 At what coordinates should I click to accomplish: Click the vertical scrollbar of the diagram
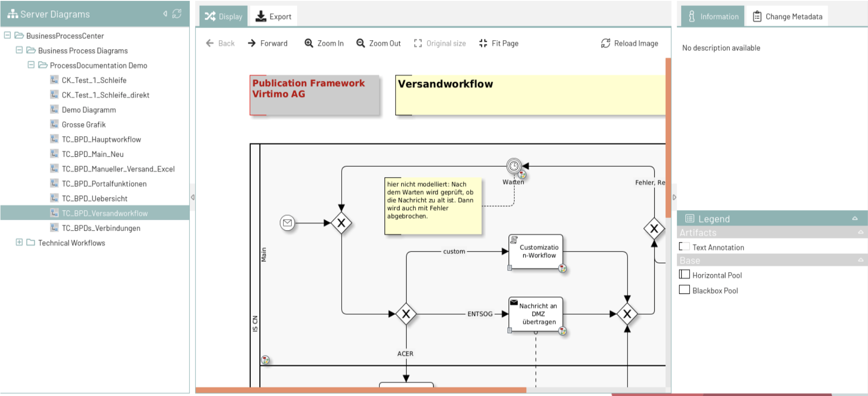point(668,137)
